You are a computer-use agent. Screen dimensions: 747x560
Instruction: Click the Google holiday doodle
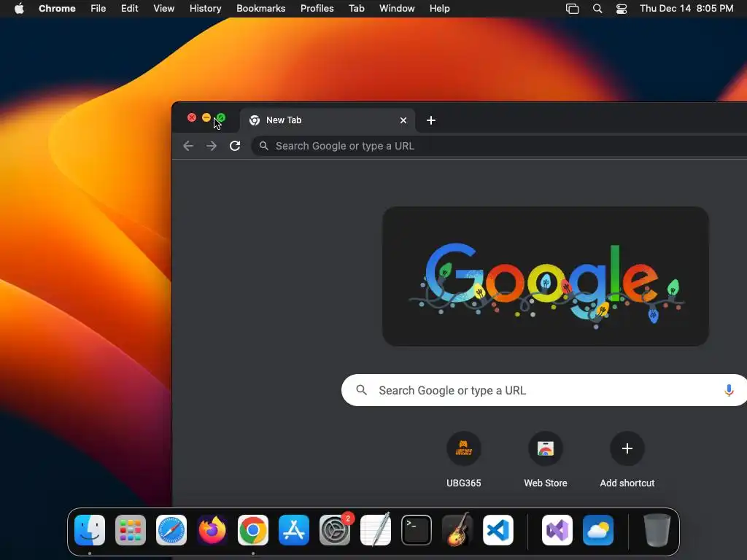pos(546,276)
